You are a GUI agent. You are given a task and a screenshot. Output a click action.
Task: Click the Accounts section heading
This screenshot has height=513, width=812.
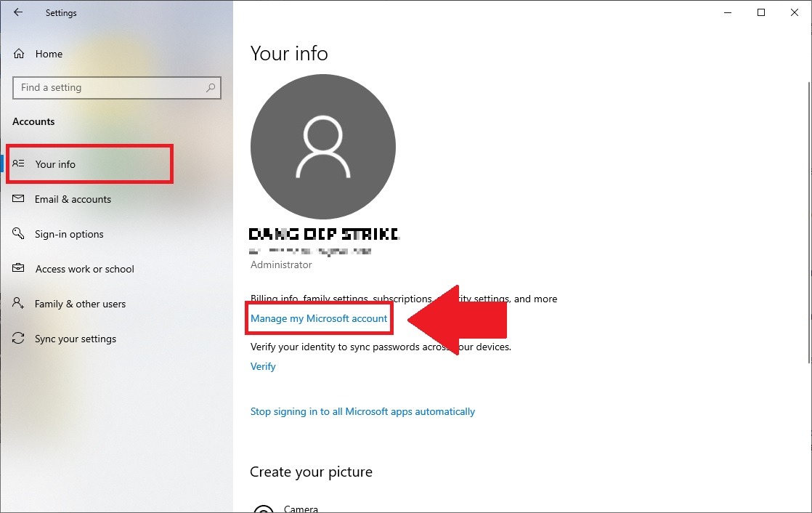click(33, 122)
